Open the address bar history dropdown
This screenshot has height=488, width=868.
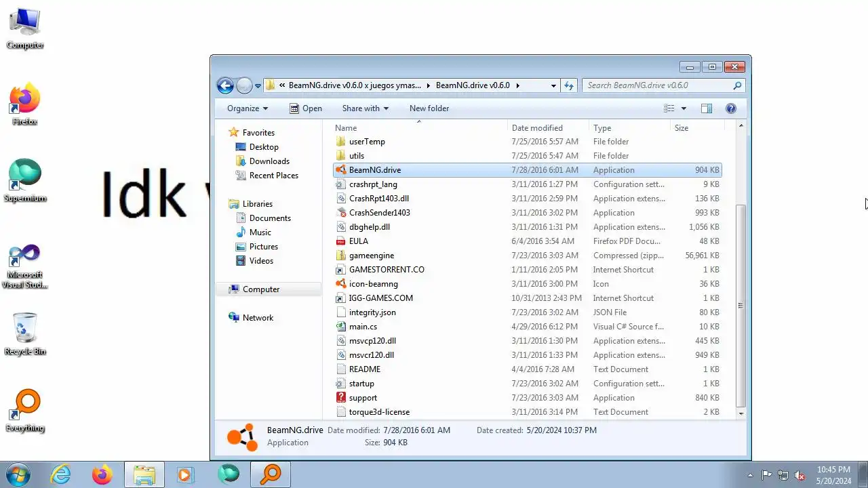coord(553,85)
